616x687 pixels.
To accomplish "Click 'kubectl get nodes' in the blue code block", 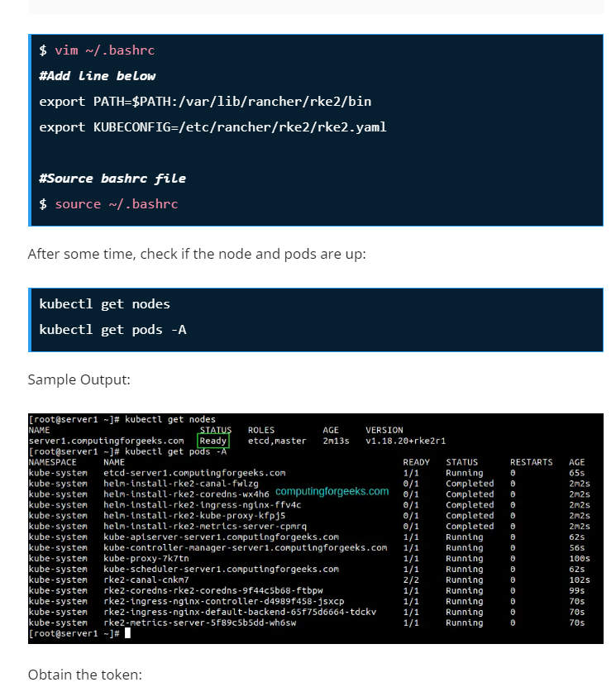I will click(104, 304).
